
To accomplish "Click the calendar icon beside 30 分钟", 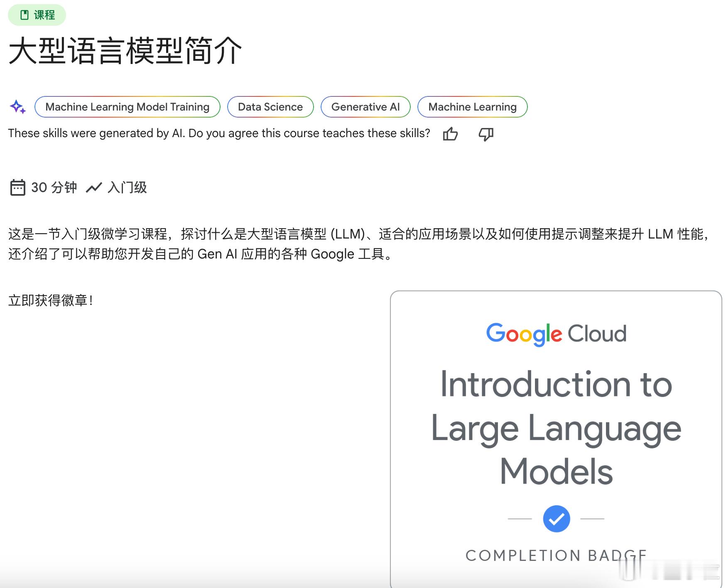I will (x=17, y=187).
